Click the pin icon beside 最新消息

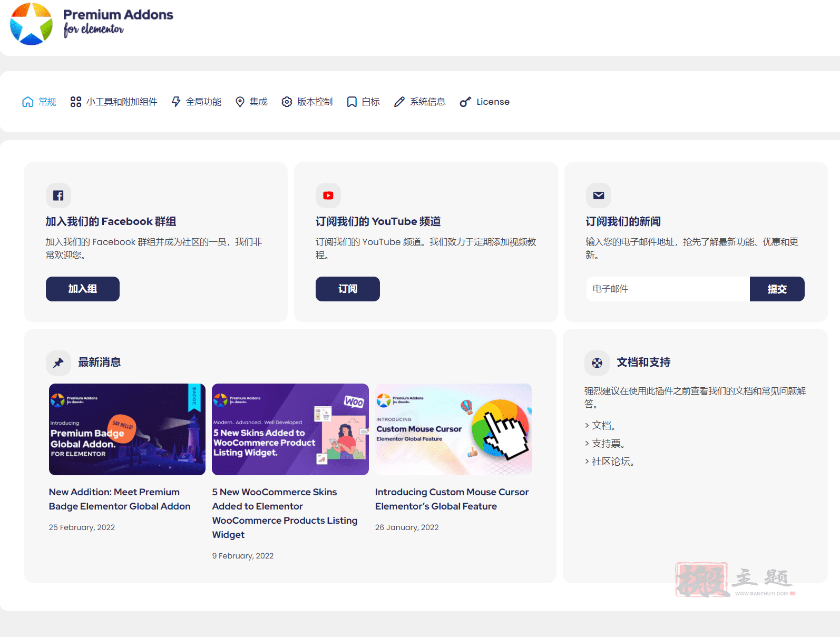click(x=58, y=362)
